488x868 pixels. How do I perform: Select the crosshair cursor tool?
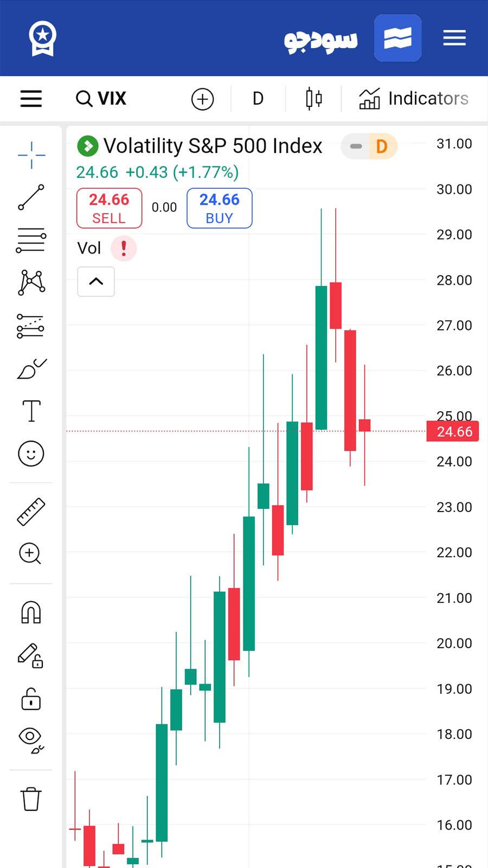click(31, 155)
